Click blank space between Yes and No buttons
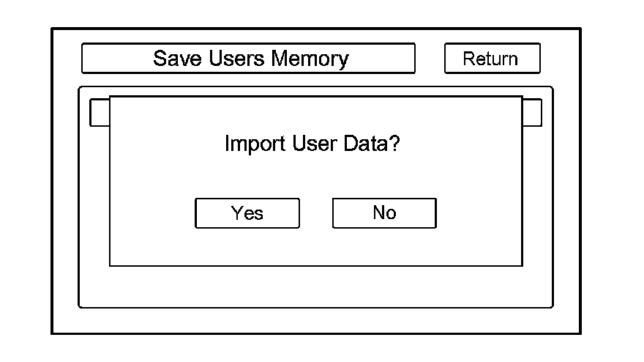Screen dimensions: 644x362 (316, 213)
